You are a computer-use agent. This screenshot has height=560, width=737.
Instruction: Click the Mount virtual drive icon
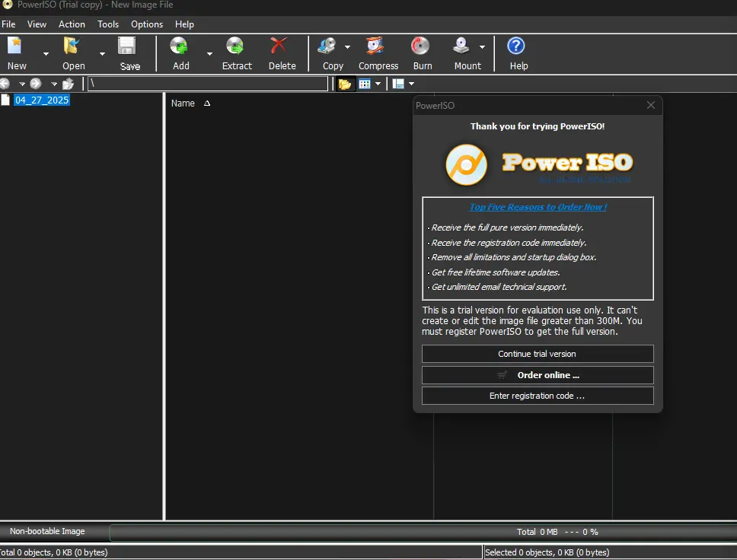click(461, 46)
